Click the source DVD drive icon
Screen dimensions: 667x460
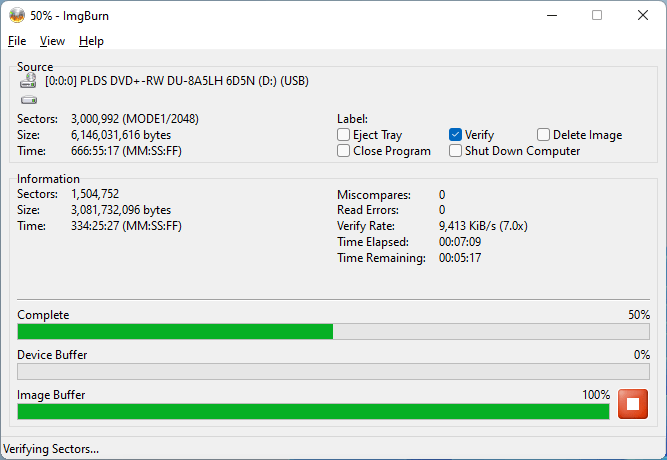[28, 83]
